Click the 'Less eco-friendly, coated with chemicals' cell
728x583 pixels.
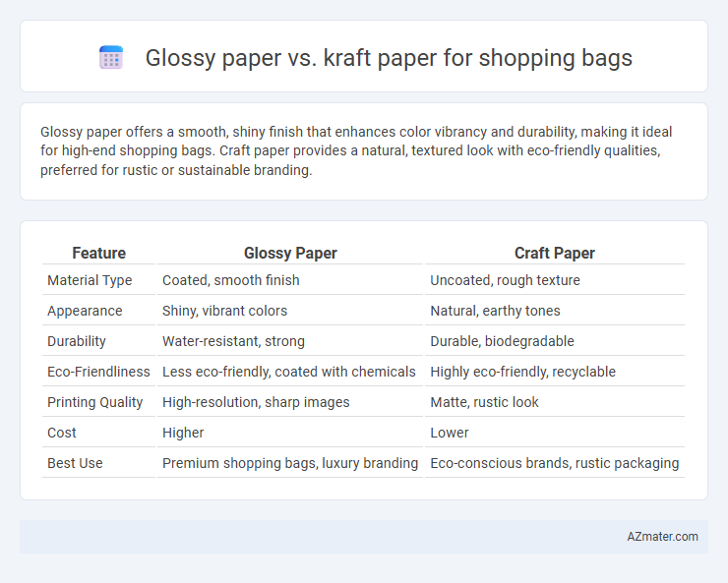290,372
